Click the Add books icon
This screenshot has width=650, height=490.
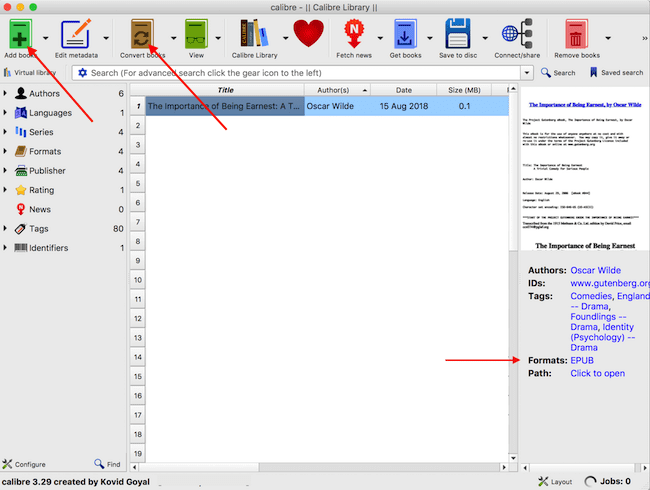tap(19, 34)
